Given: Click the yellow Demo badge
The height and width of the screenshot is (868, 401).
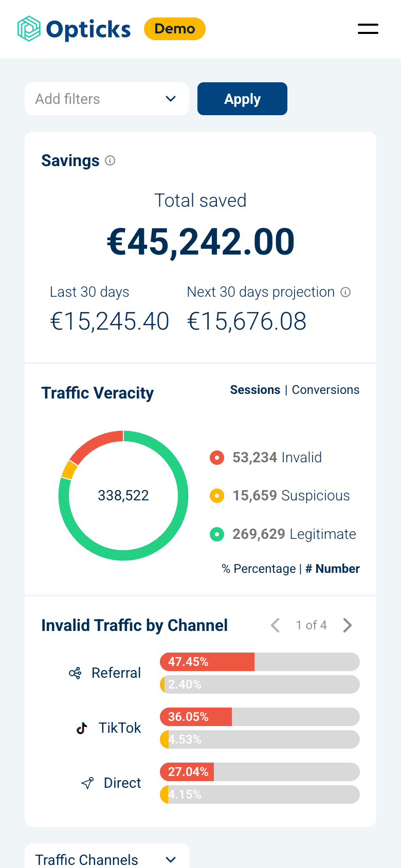Looking at the screenshot, I should click(175, 29).
